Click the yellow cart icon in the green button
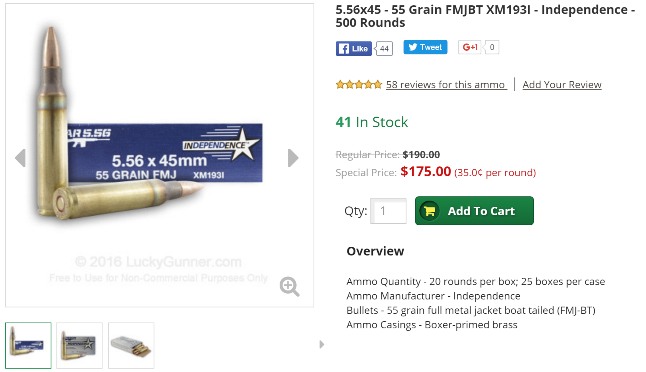The height and width of the screenshot is (372, 646). click(430, 211)
